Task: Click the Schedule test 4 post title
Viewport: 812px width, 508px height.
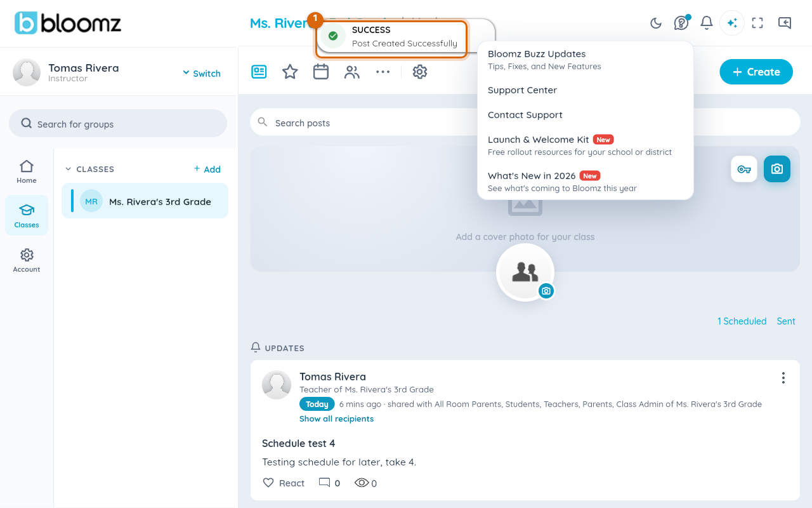Action: (298, 443)
